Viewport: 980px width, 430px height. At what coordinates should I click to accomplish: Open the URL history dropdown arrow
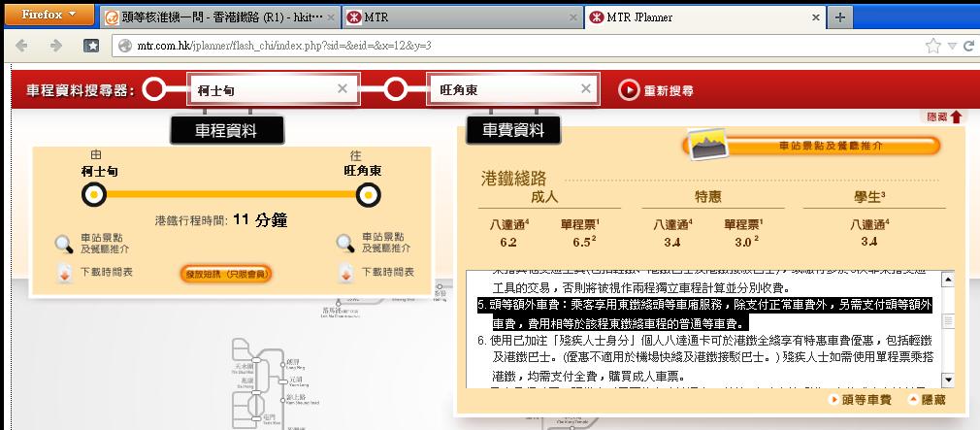(x=952, y=46)
